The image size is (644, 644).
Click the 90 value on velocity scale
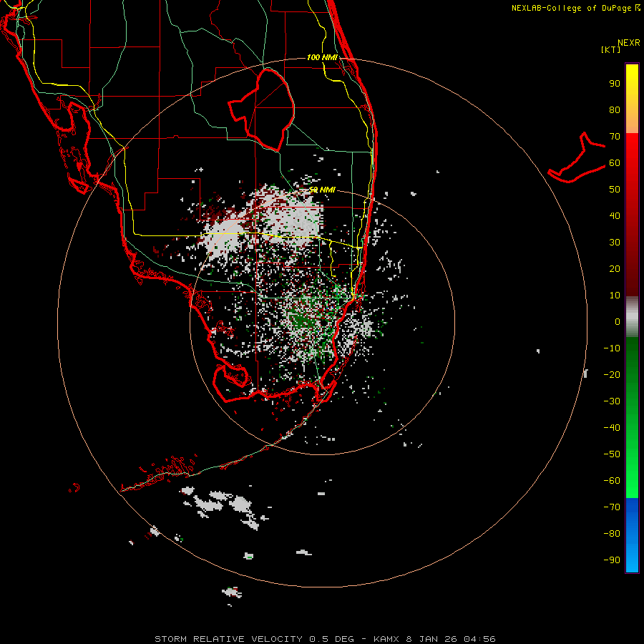tap(615, 84)
